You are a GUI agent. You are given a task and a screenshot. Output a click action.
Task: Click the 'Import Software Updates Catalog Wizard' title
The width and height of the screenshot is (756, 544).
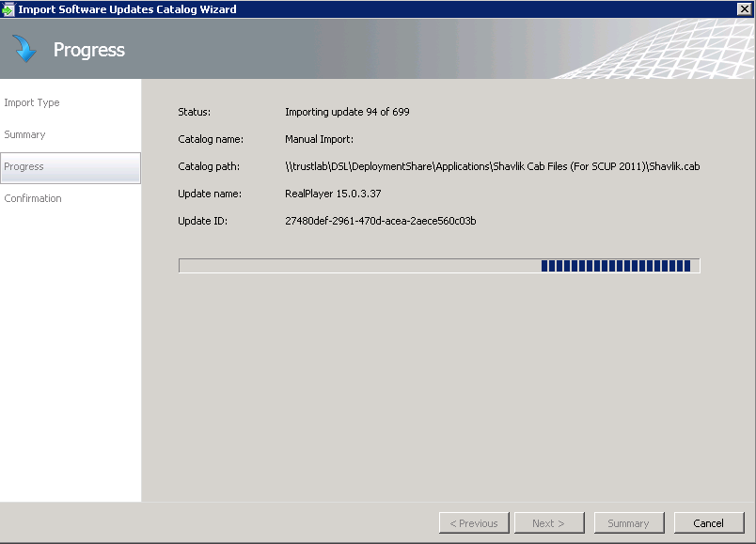coord(127,9)
